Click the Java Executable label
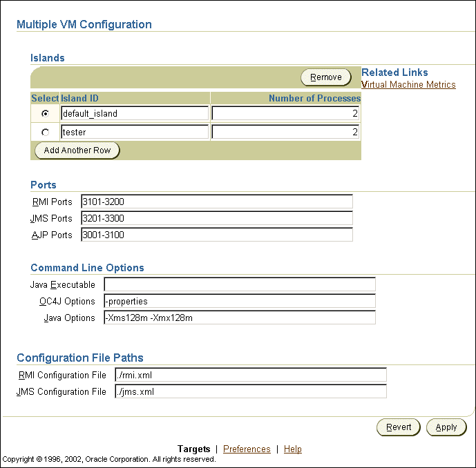Screen dimensions: 476x468 pyautogui.click(x=63, y=285)
